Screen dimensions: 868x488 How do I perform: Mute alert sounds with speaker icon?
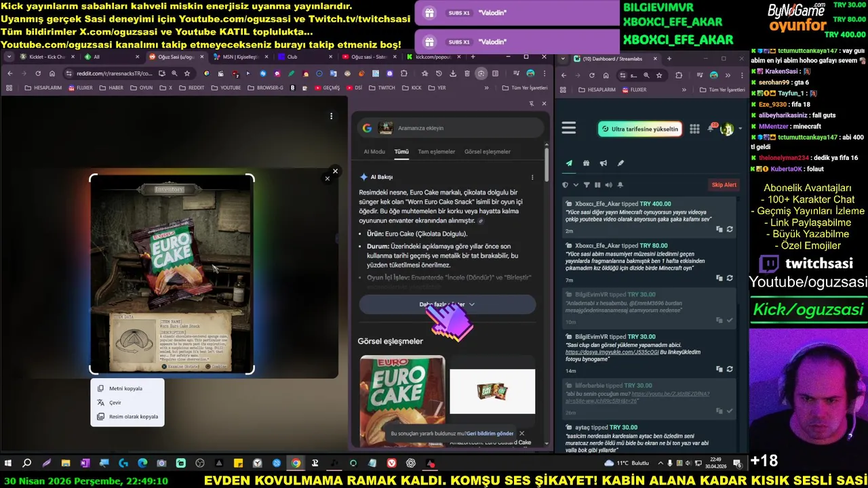(608, 184)
